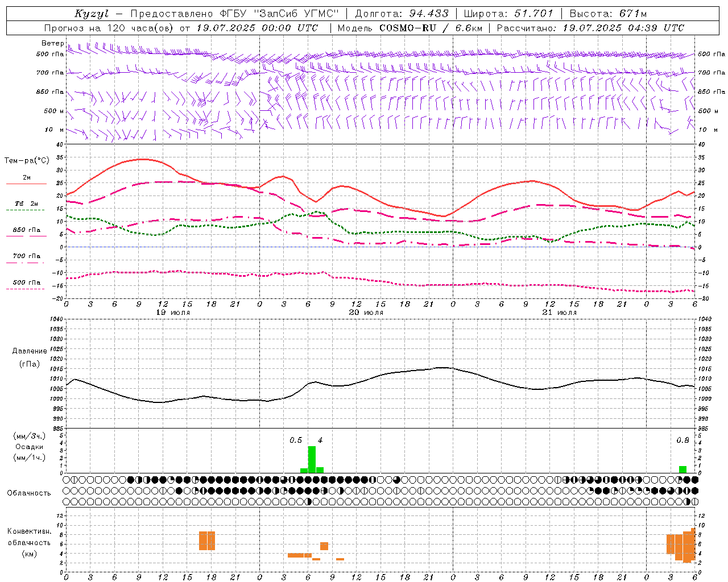Click the 'Рассчитано: 19.07.2025 04:39 UTC' timestamp
The image size is (728, 582).
(590, 28)
